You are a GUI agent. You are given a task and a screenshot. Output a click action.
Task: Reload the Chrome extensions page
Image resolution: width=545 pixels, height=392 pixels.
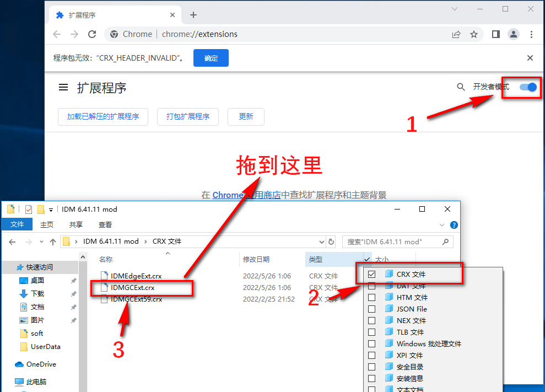92,34
